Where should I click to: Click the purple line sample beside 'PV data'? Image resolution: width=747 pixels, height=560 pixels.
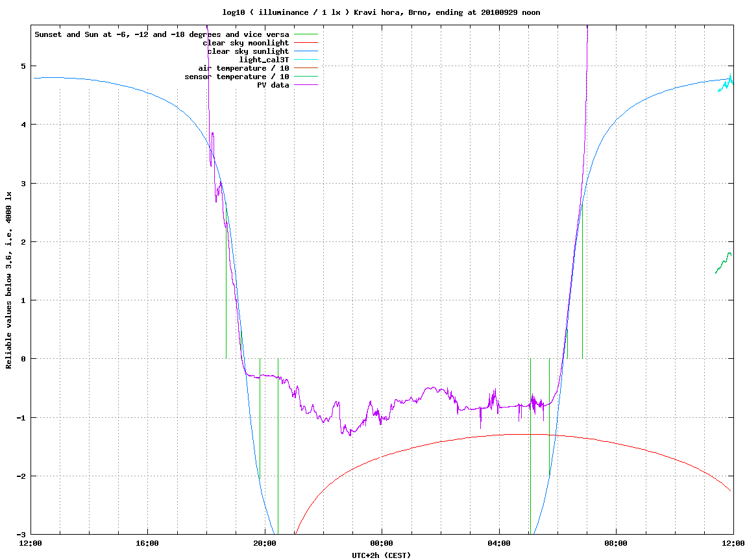tap(306, 85)
